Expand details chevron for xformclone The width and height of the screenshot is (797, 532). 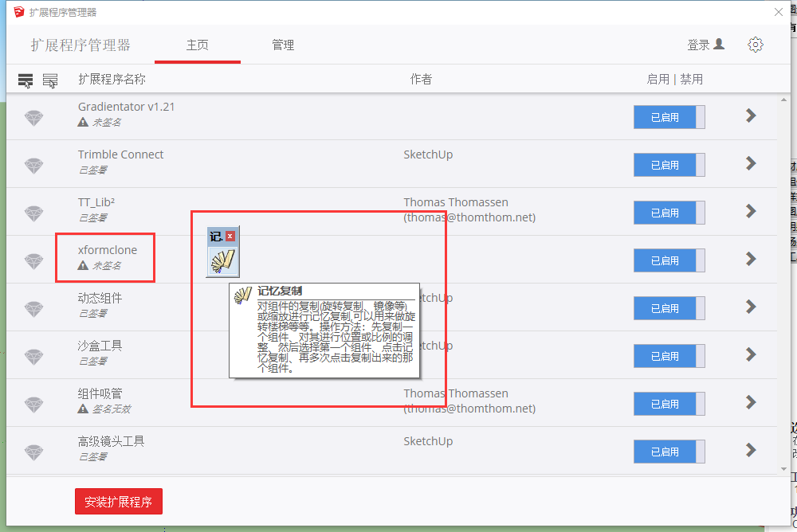[751, 259]
